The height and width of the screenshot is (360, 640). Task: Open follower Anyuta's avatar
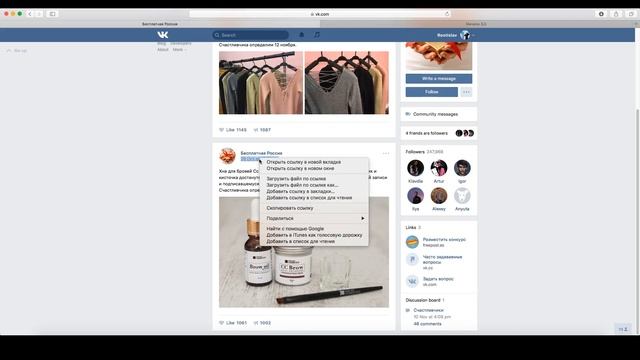[x=462, y=196]
